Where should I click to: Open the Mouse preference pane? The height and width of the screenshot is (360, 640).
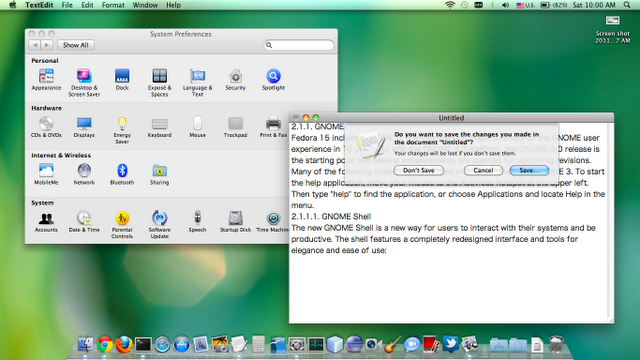198,127
